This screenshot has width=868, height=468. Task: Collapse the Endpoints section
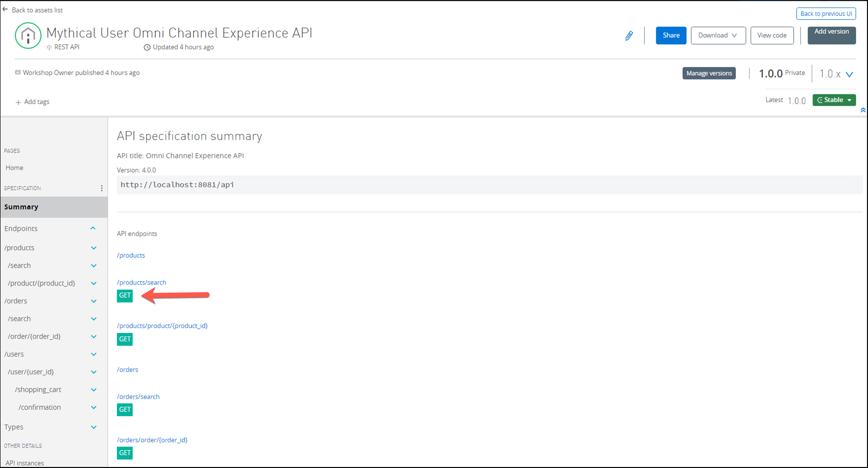click(93, 228)
